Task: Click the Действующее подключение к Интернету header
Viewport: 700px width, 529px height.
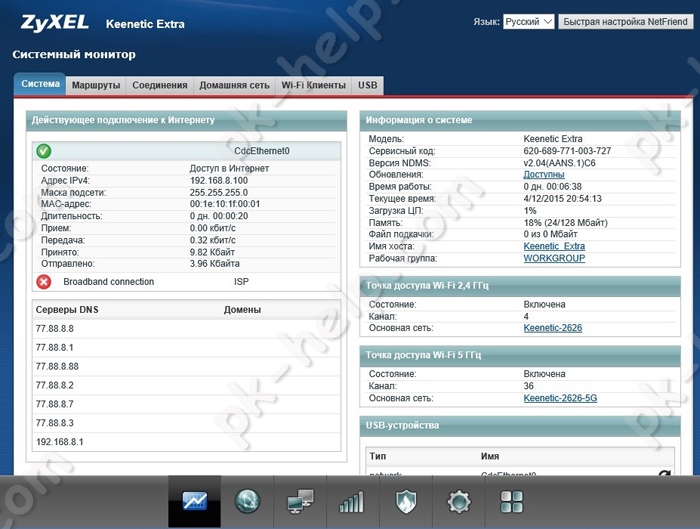Action: pyautogui.click(x=186, y=120)
